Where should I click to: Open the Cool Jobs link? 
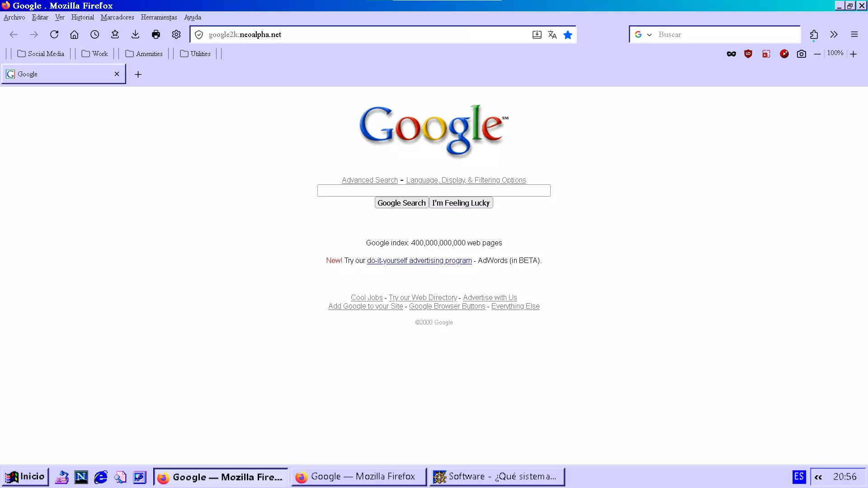pyautogui.click(x=367, y=297)
